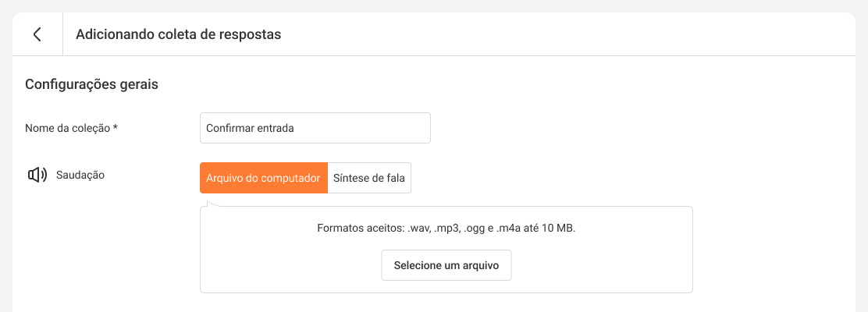
Task: Click the Formatos aceitos hint text
Action: point(446,229)
